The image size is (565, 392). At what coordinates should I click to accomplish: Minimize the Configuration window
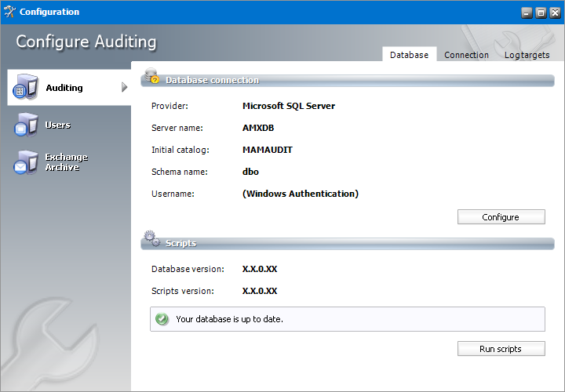pos(527,13)
